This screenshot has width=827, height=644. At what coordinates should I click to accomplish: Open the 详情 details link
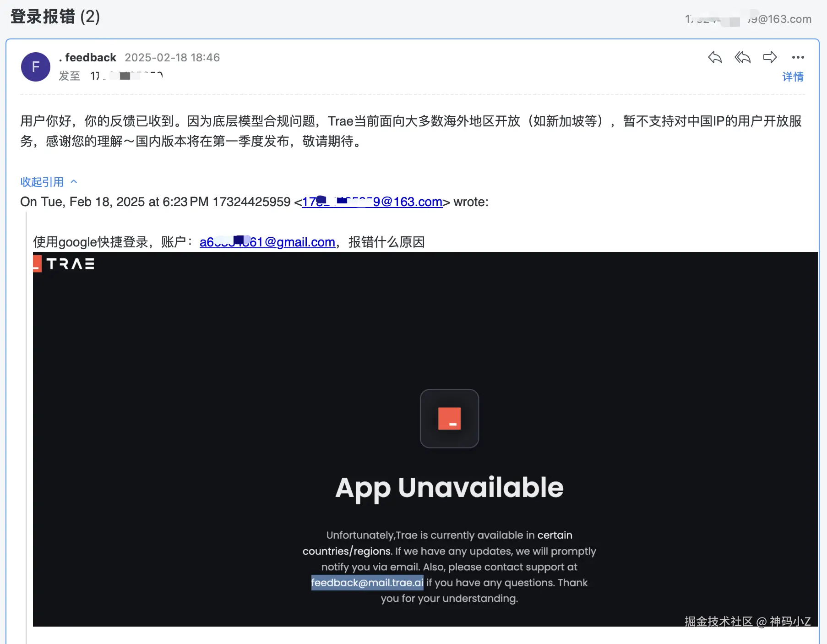click(x=793, y=76)
